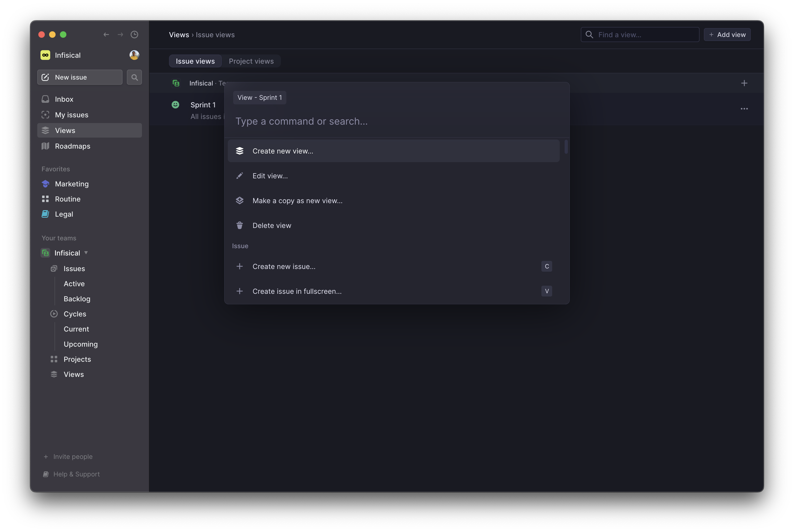Expand the Infisical team dropdown chevron
The width and height of the screenshot is (794, 532).
pyautogui.click(x=86, y=253)
